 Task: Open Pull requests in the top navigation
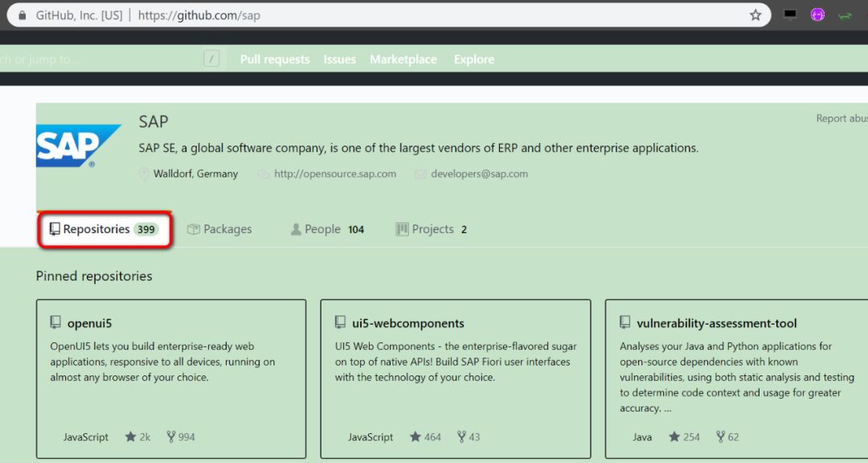click(x=275, y=59)
